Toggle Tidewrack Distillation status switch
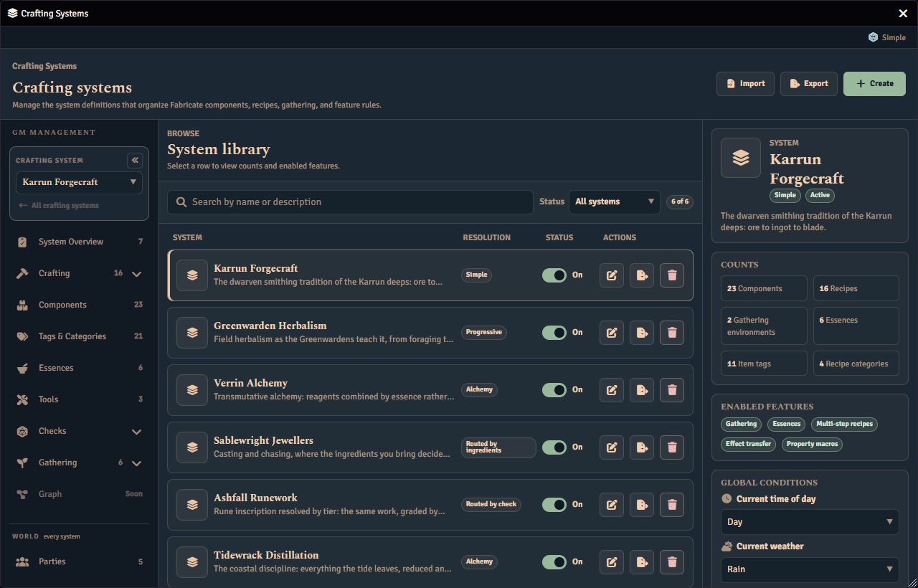 tap(554, 562)
